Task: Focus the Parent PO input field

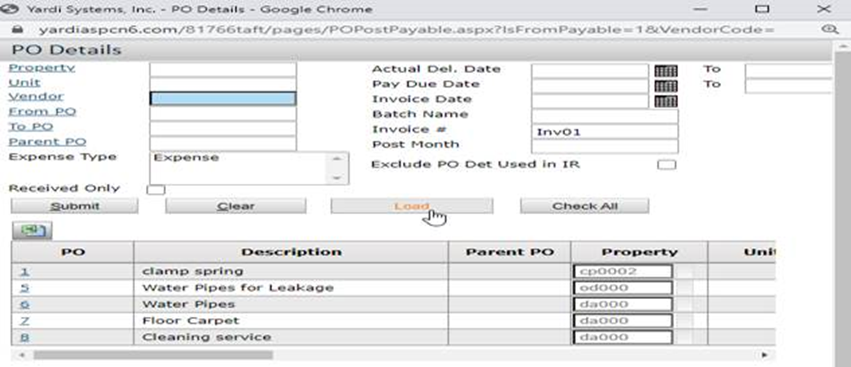Action: pyautogui.click(x=223, y=144)
